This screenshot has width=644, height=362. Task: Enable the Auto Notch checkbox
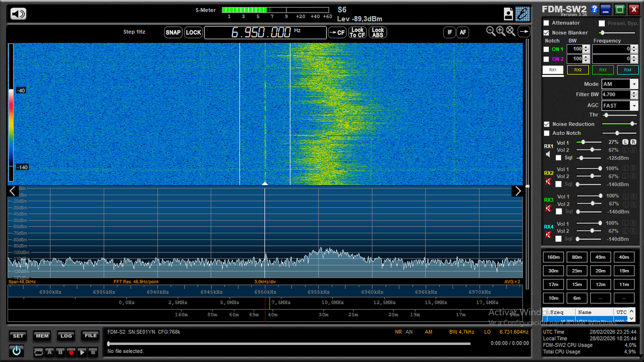[546, 133]
